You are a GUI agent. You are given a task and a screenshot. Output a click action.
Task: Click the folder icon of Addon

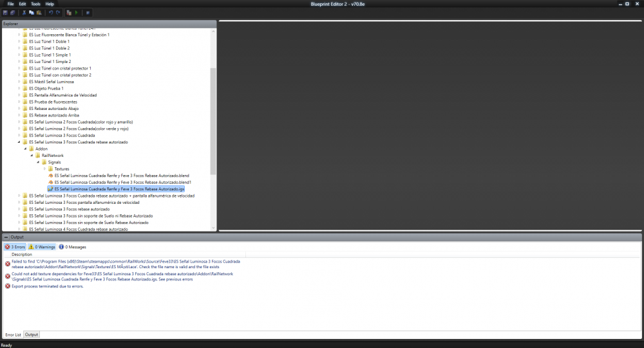[31, 149]
